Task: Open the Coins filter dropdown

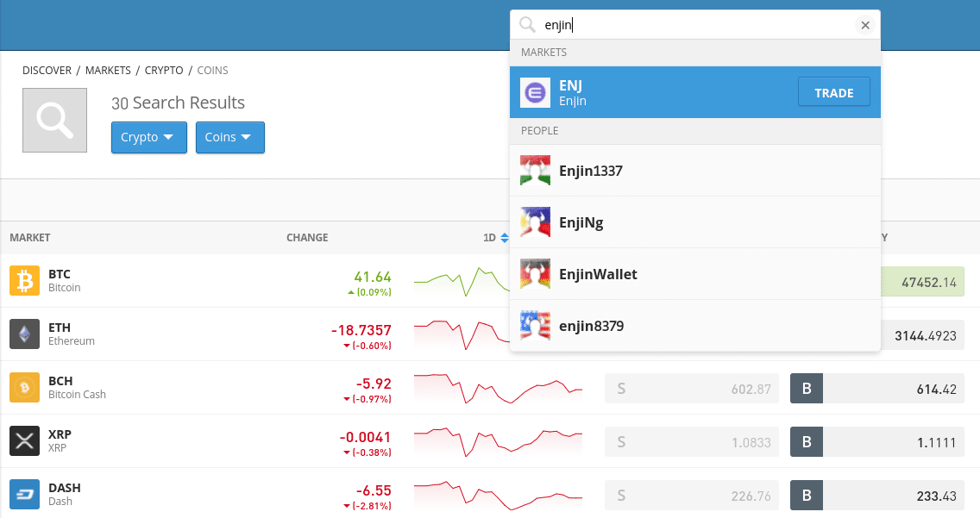Action: [x=230, y=137]
